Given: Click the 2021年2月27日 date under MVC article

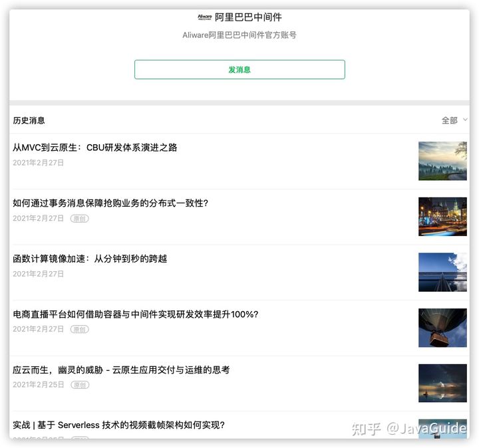Looking at the screenshot, I should click(x=38, y=163).
